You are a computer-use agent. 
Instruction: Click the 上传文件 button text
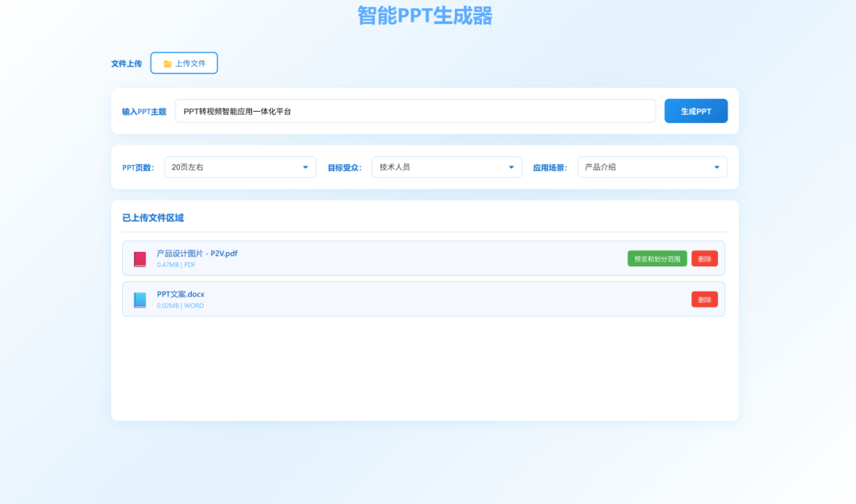click(190, 63)
